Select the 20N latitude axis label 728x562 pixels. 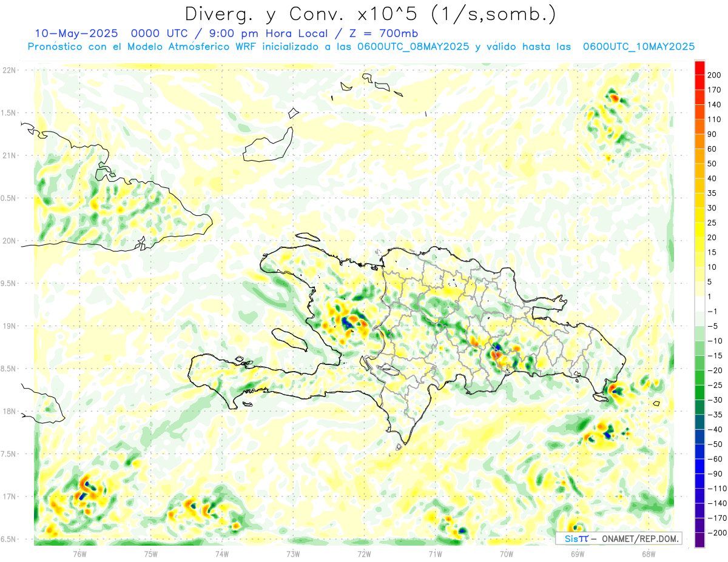[9, 241]
